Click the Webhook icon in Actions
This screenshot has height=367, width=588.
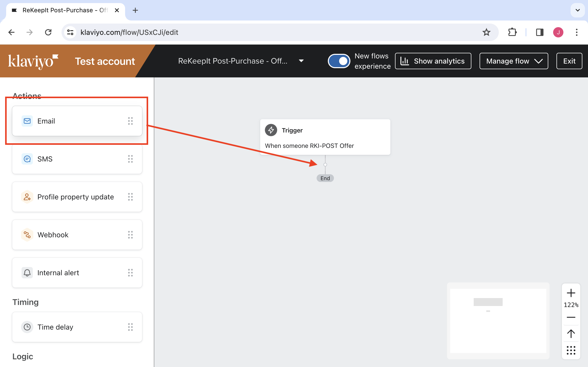27,235
